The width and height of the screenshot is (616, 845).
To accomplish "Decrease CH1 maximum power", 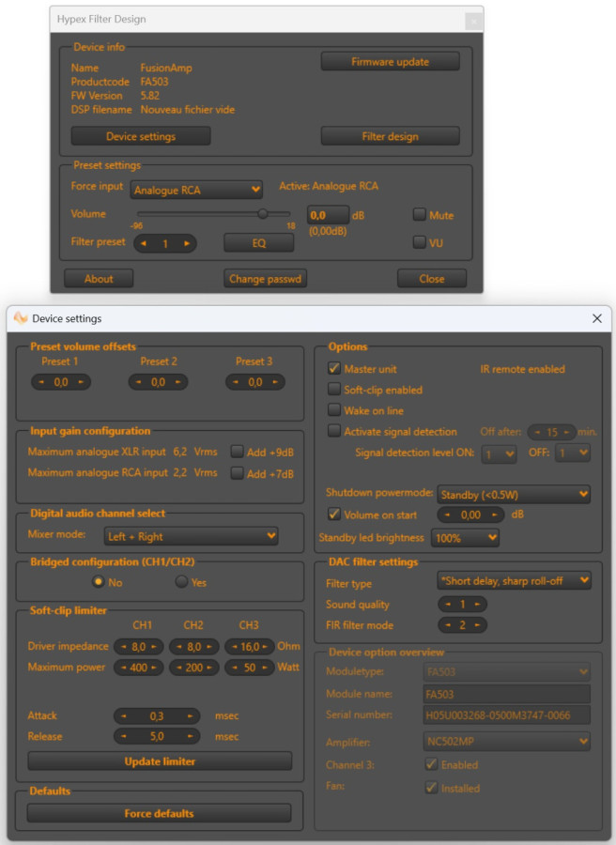I will [123, 668].
